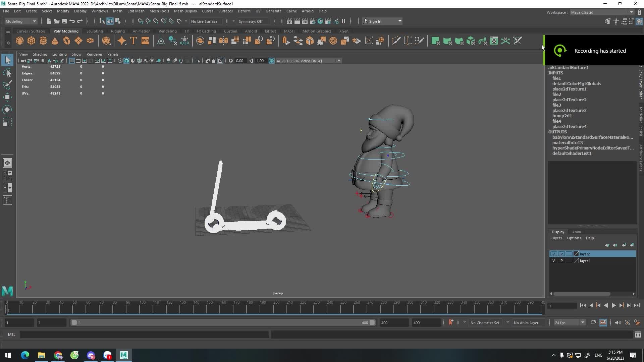The width and height of the screenshot is (644, 362).
Task: Launch Maya from the Windows taskbar
Action: [123, 355]
